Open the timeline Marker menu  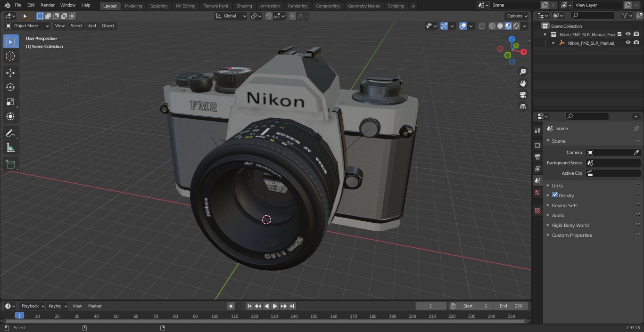click(x=95, y=306)
